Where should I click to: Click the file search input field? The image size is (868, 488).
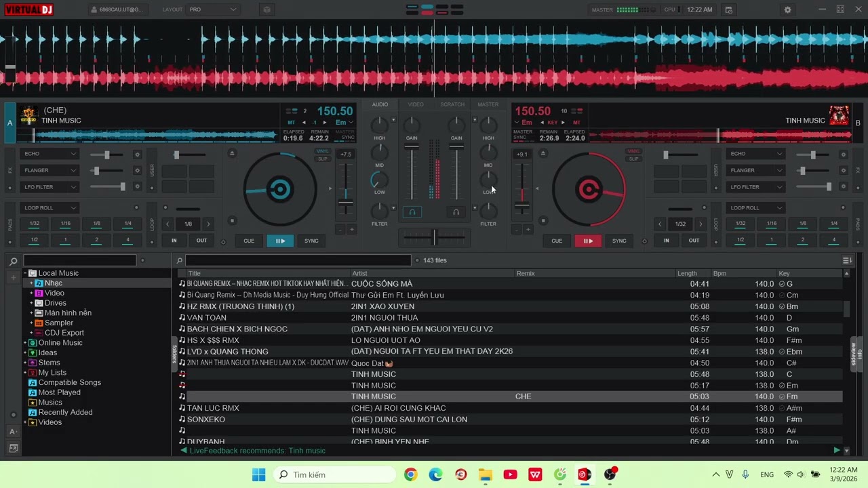point(298,260)
